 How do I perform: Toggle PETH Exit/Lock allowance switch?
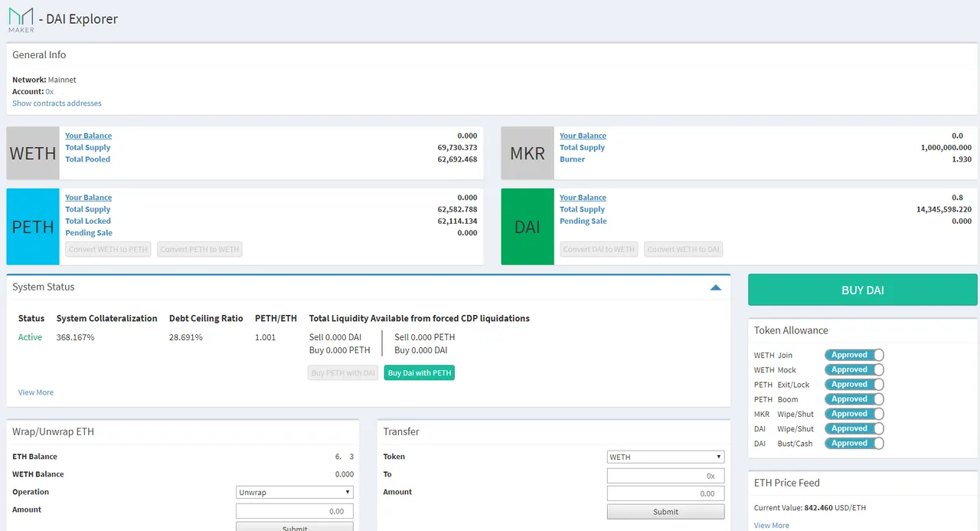coord(854,384)
